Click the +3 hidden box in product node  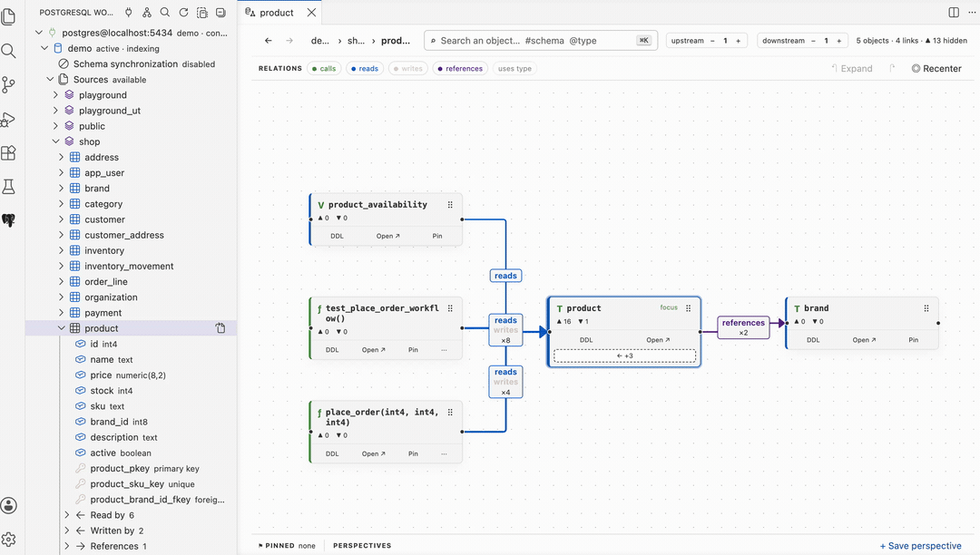click(624, 355)
